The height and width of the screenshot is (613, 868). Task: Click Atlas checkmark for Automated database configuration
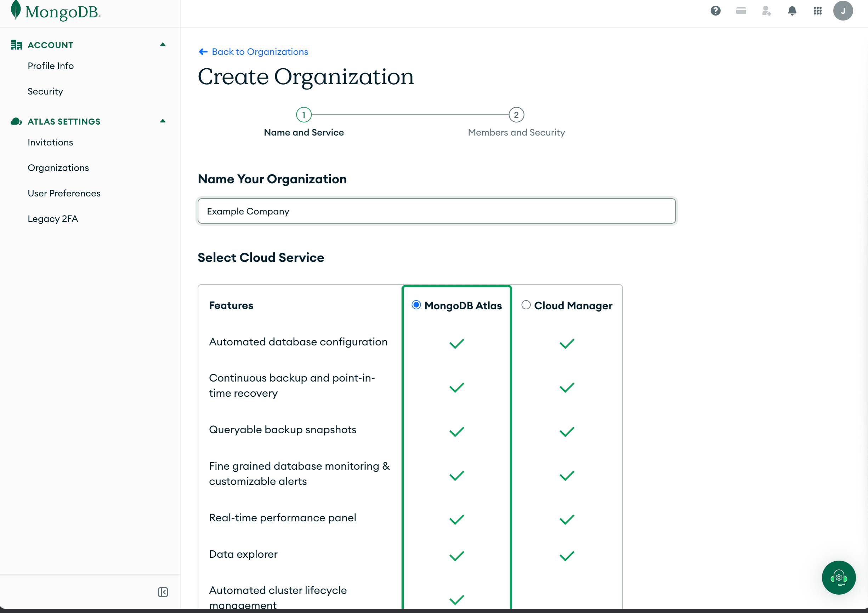pos(456,344)
